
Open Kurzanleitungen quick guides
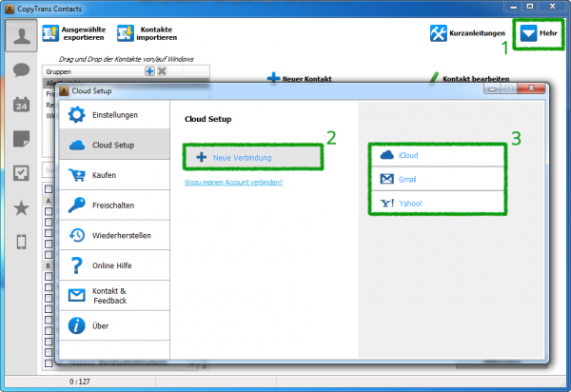467,33
